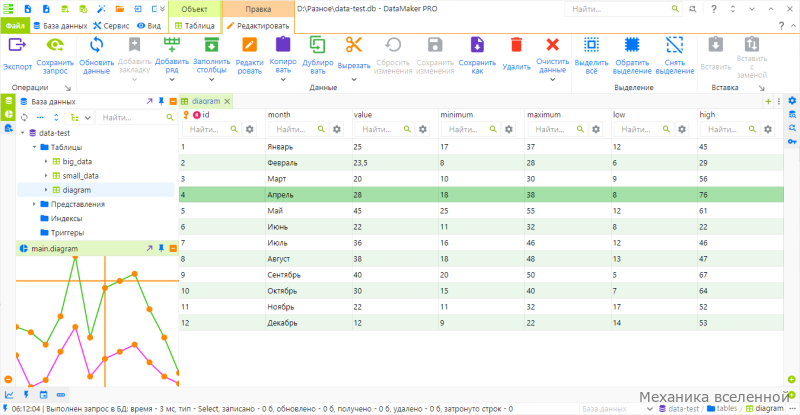Click Обратить выделение icon
This screenshot has height=415, width=800.
tap(632, 45)
